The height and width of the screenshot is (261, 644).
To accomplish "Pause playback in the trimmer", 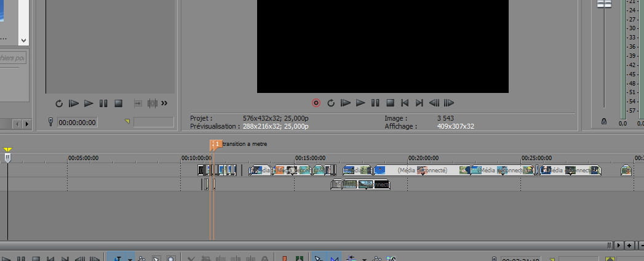I will (103, 103).
